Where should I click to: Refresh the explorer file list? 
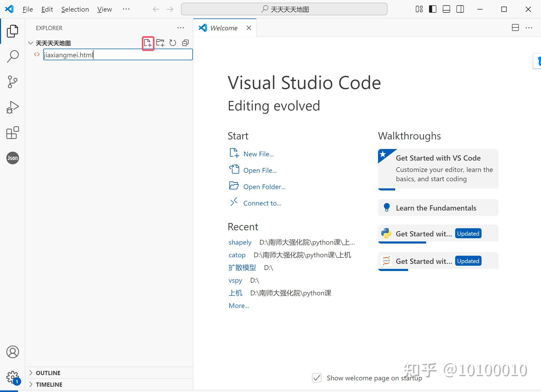pyautogui.click(x=173, y=43)
